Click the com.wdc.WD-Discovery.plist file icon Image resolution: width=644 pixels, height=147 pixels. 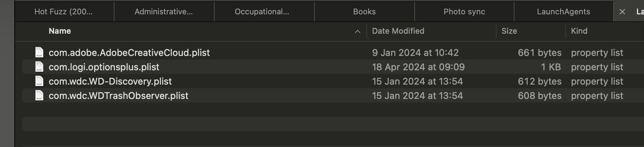pos(39,81)
